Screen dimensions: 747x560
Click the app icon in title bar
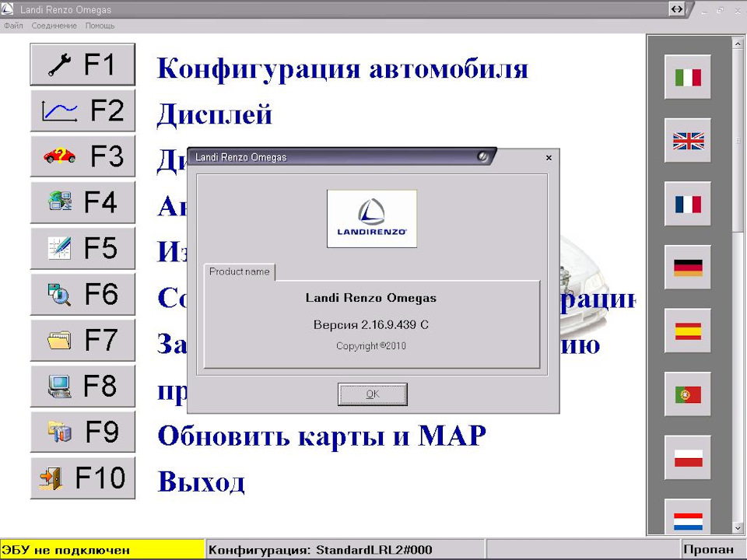pyautogui.click(x=7, y=9)
